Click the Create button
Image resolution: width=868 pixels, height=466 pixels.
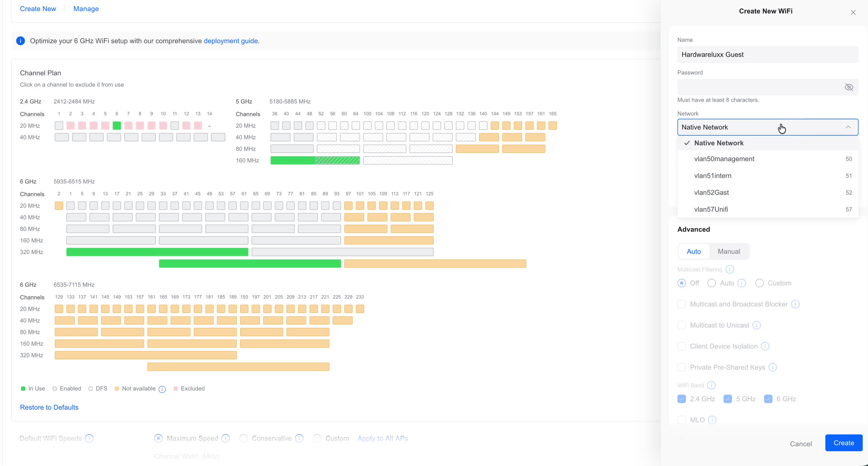click(x=844, y=443)
